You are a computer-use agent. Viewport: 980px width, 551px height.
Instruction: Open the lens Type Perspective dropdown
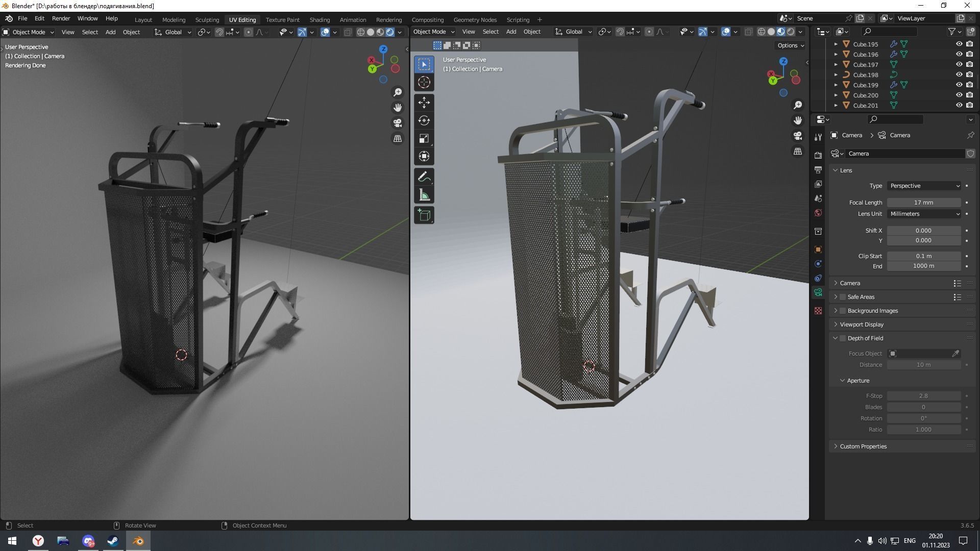point(924,186)
